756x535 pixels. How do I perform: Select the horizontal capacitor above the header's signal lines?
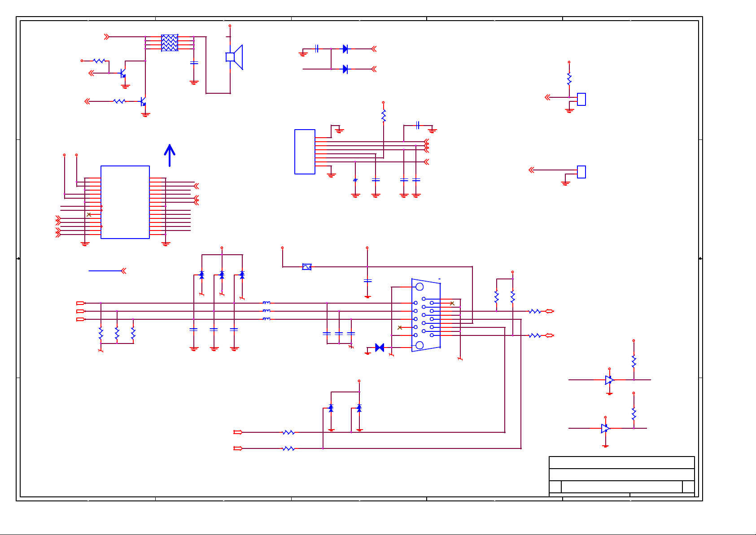[x=418, y=125]
